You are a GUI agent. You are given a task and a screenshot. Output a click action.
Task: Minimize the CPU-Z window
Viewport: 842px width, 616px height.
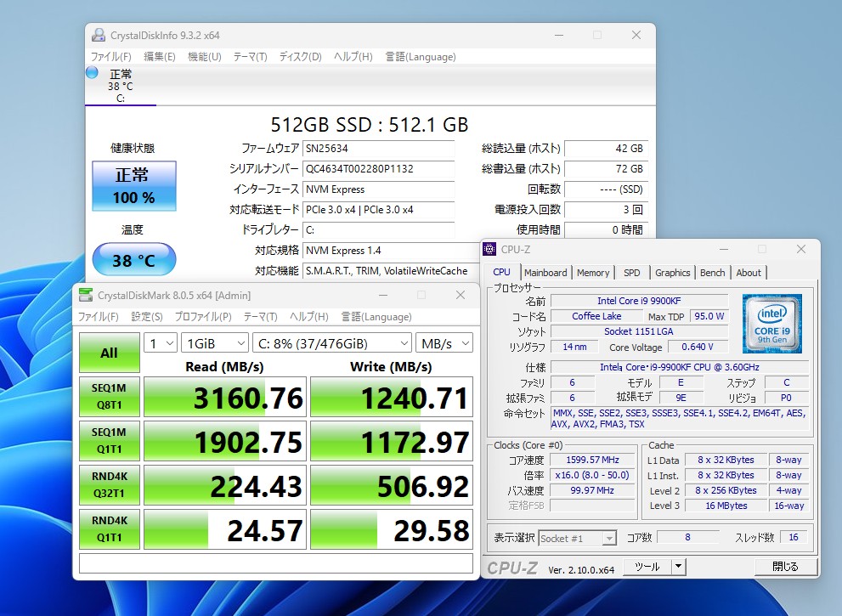[724, 249]
